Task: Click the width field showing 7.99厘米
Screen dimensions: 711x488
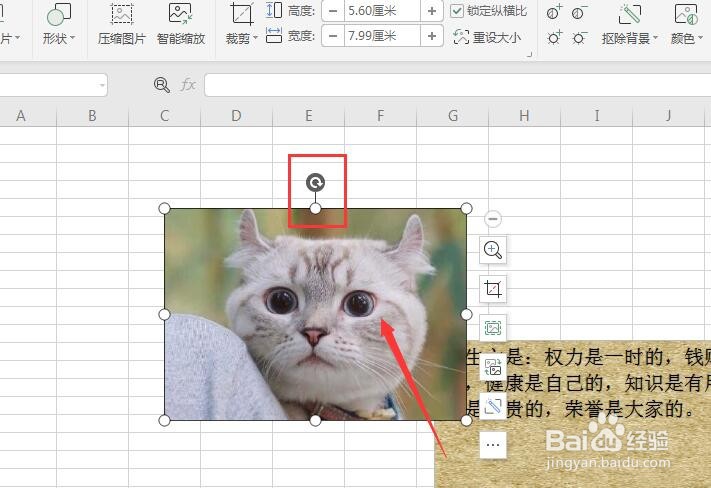Action: click(x=382, y=36)
